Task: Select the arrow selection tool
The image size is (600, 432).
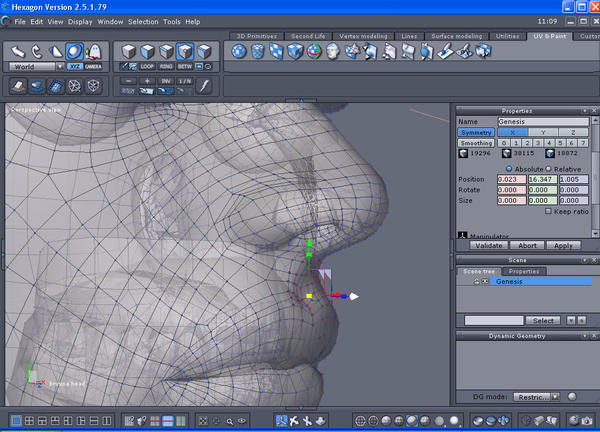Action: (x=18, y=50)
